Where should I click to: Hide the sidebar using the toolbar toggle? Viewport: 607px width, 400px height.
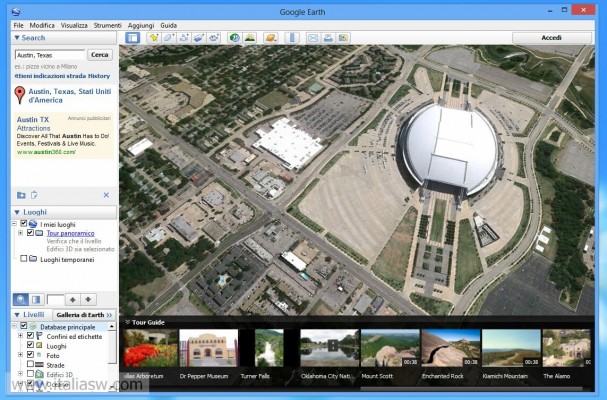[x=132, y=38]
